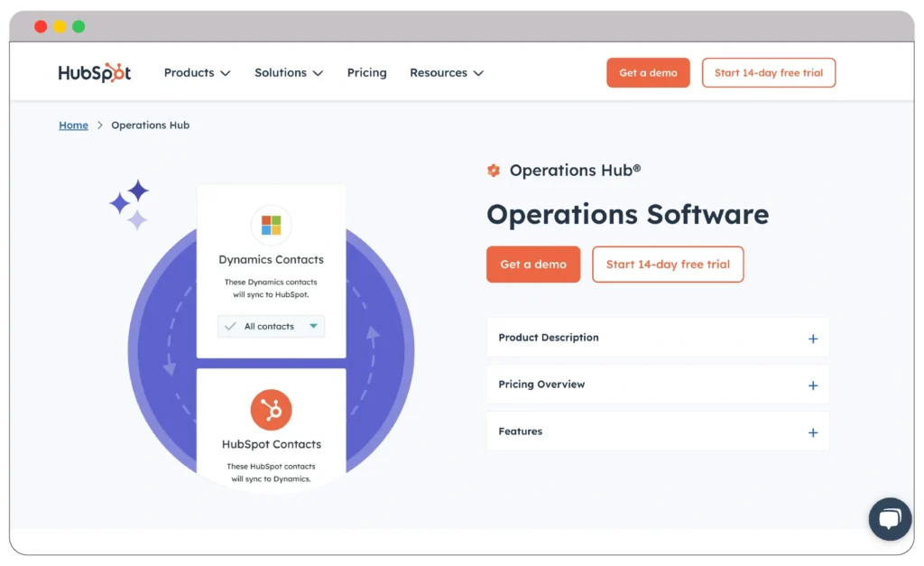Click the checkmark beside All contacts
The width and height of the screenshot is (924, 566).
(230, 326)
